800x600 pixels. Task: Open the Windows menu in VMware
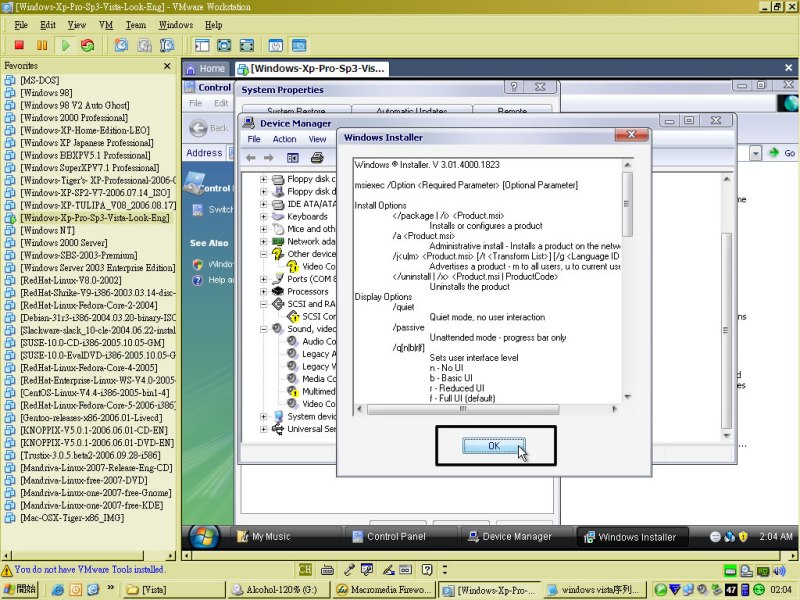click(176, 25)
